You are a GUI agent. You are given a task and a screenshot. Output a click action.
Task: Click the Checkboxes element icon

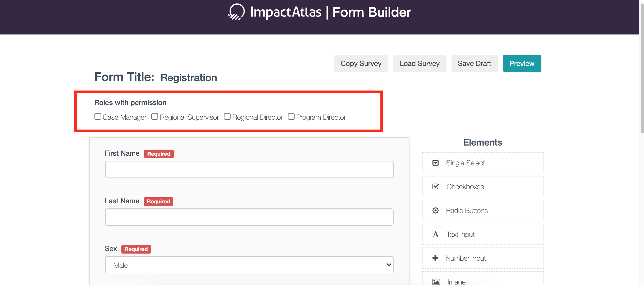pyautogui.click(x=436, y=186)
